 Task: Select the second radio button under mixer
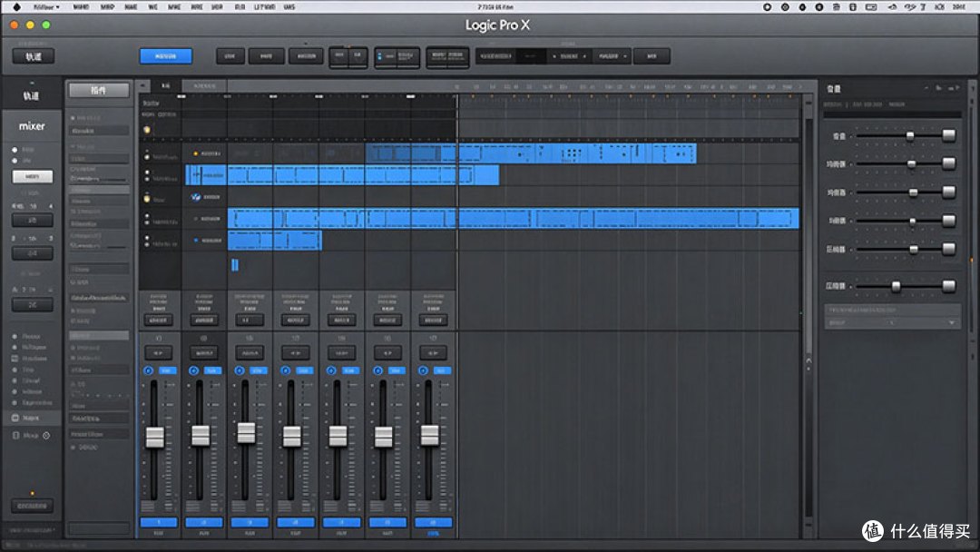15,161
